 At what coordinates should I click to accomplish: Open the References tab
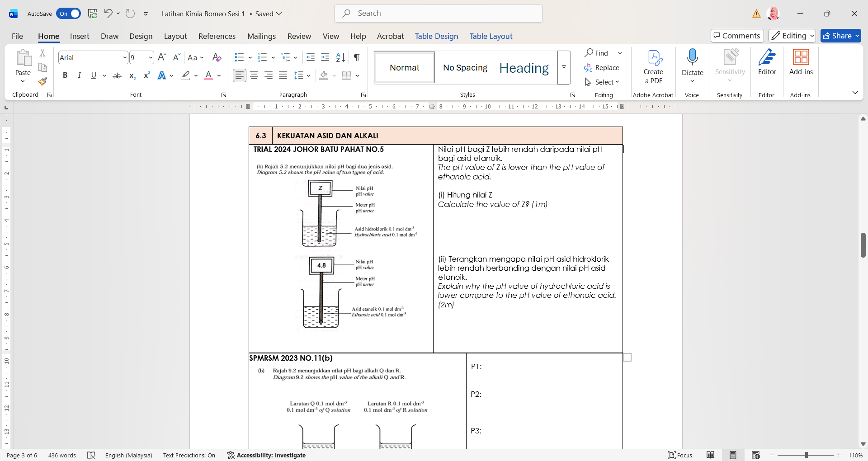pyautogui.click(x=217, y=36)
